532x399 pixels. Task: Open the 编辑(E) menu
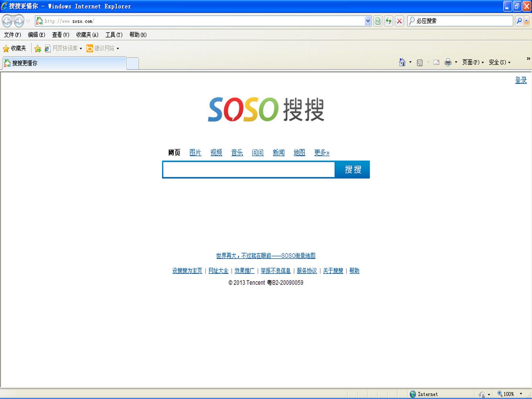[x=37, y=35]
